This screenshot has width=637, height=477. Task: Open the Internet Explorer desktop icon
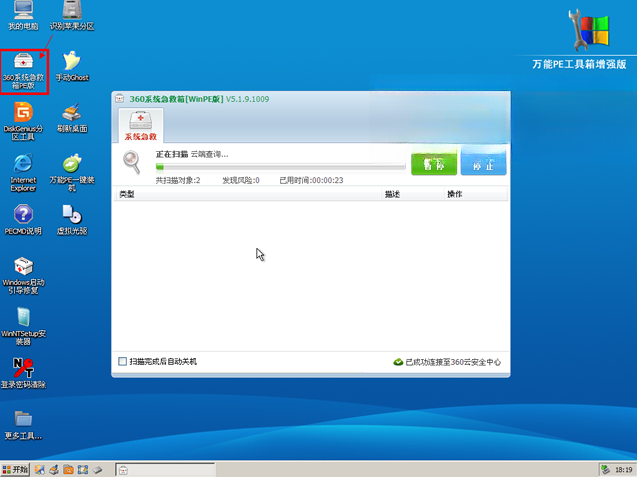(x=23, y=173)
